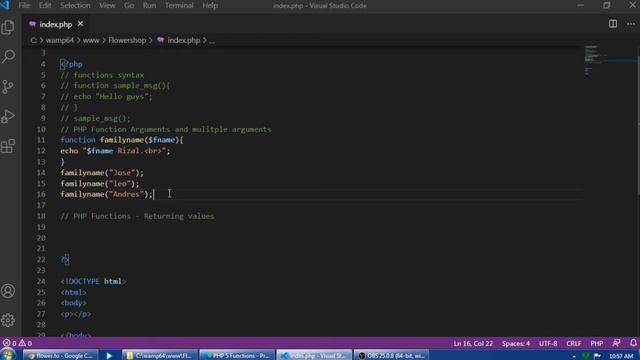Click the opening <?php tag
Screen dimensions: 640x360
point(71,64)
